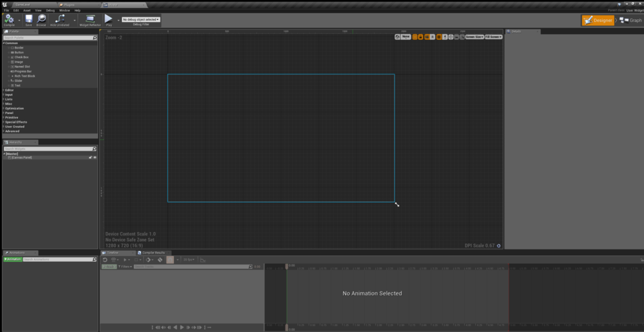This screenshot has width=644, height=332.
Task: Toggle the designer grid snapping icon
Action: point(439,37)
